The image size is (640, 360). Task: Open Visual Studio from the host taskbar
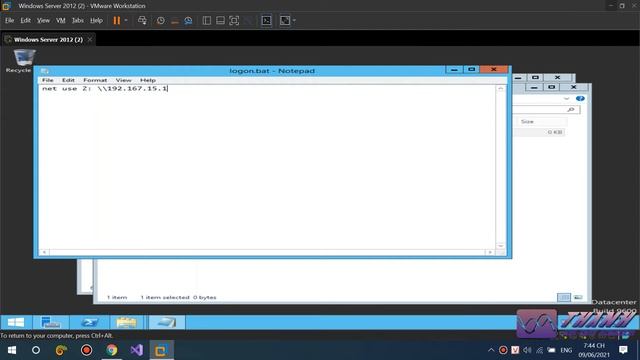136,350
